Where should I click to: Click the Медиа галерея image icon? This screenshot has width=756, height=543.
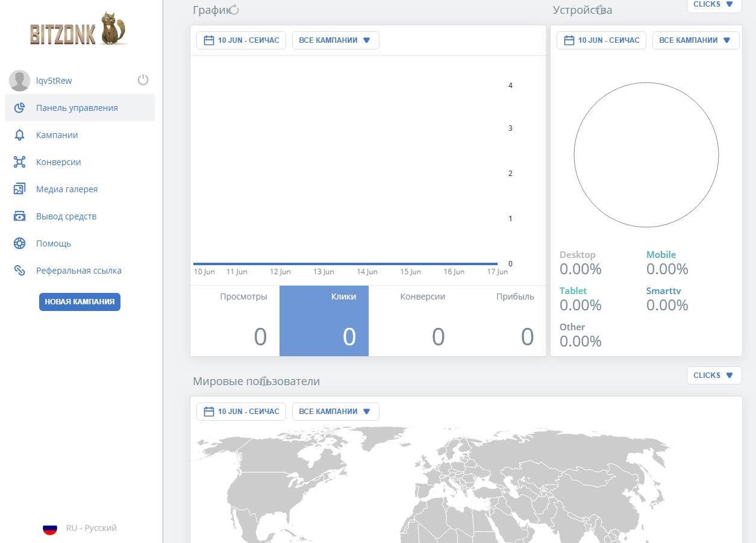(19, 189)
